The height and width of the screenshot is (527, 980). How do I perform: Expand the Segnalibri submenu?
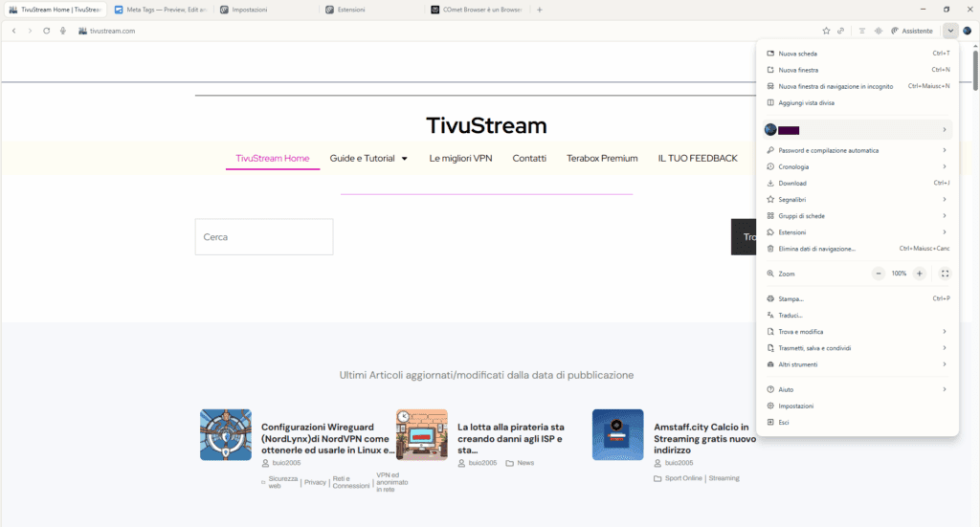pyautogui.click(x=857, y=199)
